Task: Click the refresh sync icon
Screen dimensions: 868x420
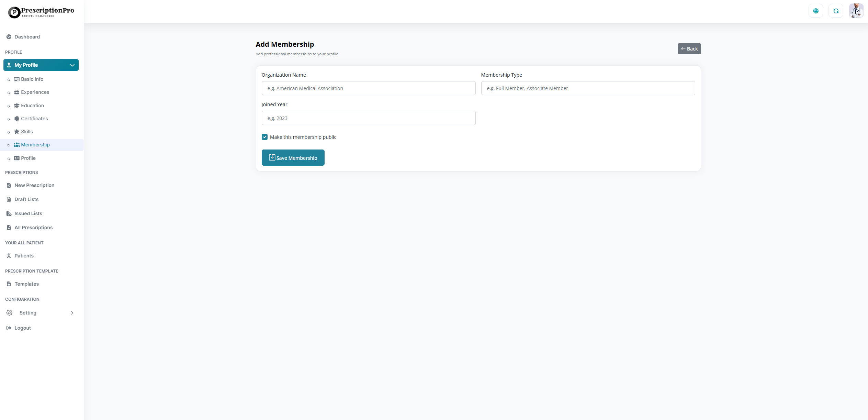Action: (x=836, y=11)
